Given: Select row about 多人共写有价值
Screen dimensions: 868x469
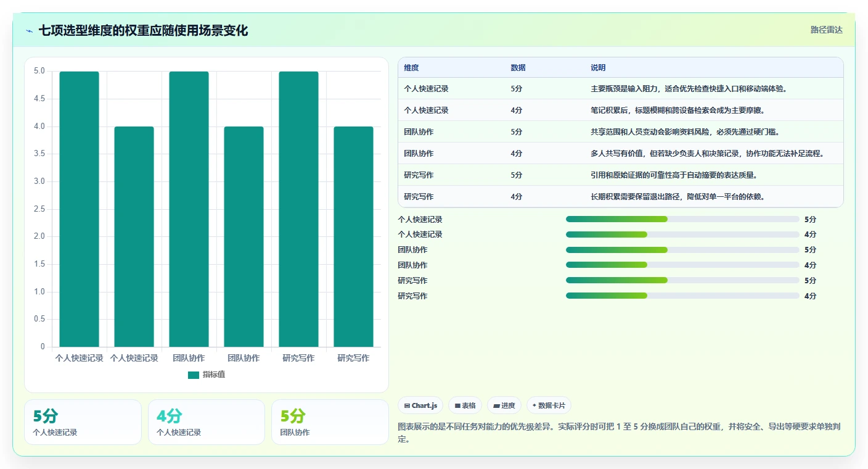Looking at the screenshot, I should (621, 154).
